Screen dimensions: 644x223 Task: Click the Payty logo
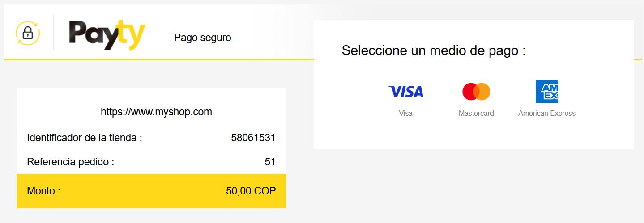click(107, 34)
